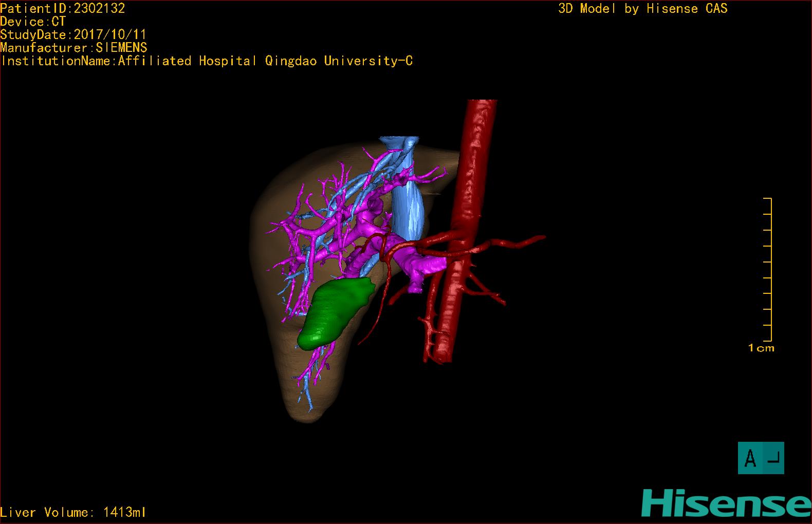Click the red splenic artery branch extending right
812x524 pixels.
(509, 243)
